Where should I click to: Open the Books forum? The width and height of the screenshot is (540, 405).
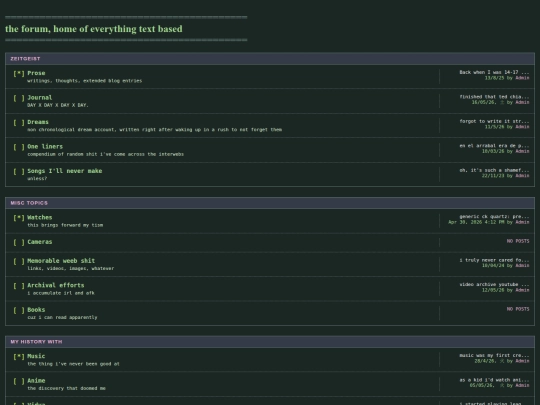(36, 310)
